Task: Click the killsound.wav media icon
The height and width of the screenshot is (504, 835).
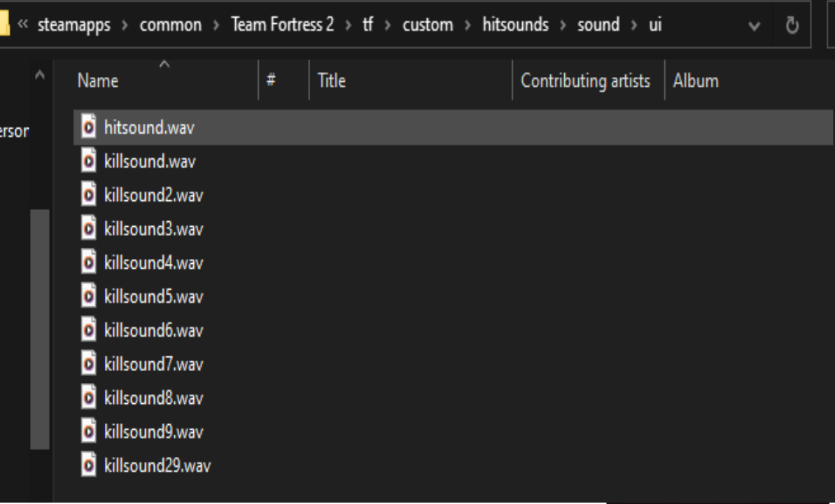Action: coord(87,161)
